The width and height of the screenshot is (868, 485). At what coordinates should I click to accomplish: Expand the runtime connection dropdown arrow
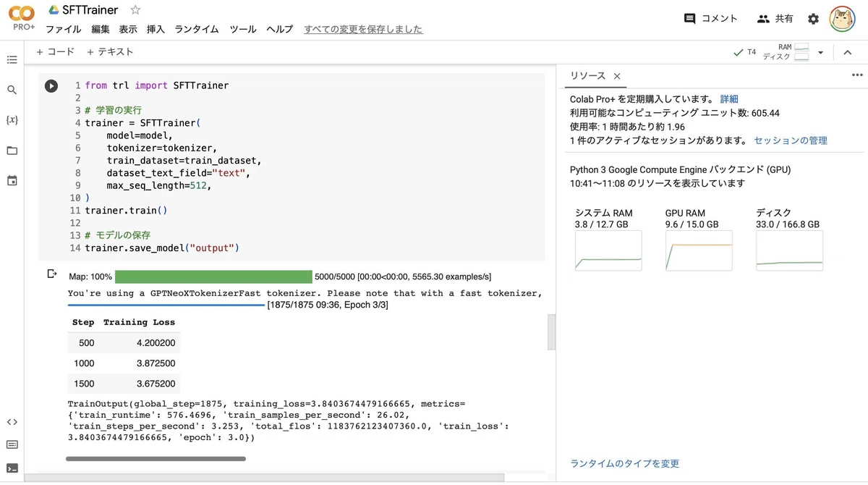point(820,52)
